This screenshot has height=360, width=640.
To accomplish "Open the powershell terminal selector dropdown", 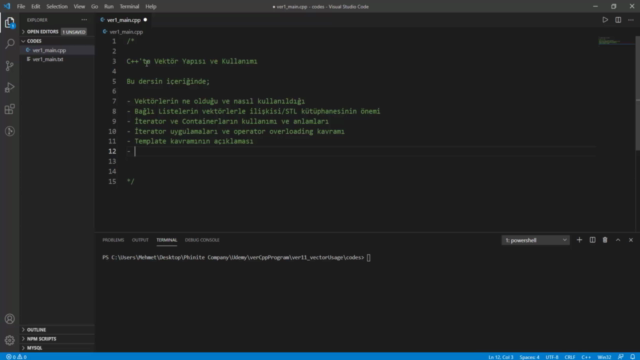I will 535,240.
